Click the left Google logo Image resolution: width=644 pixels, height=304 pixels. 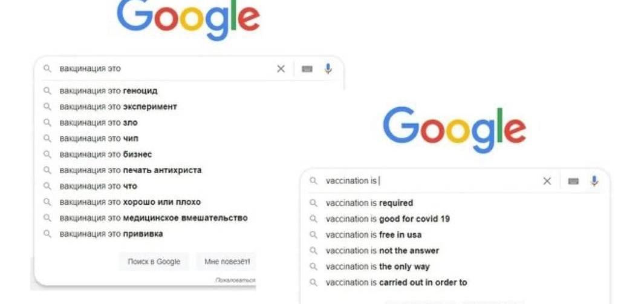[188, 19]
